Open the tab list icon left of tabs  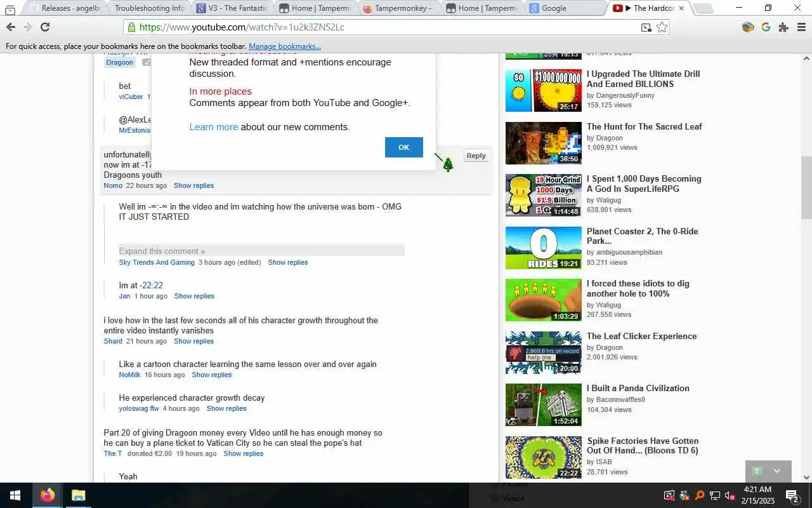point(10,9)
